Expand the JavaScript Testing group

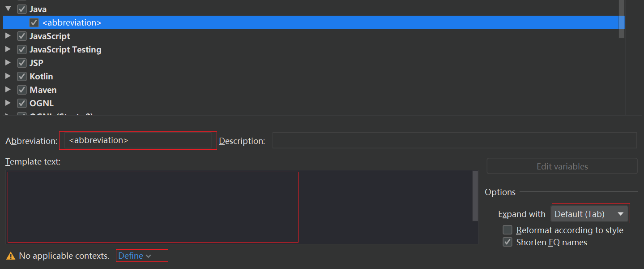[x=8, y=49]
